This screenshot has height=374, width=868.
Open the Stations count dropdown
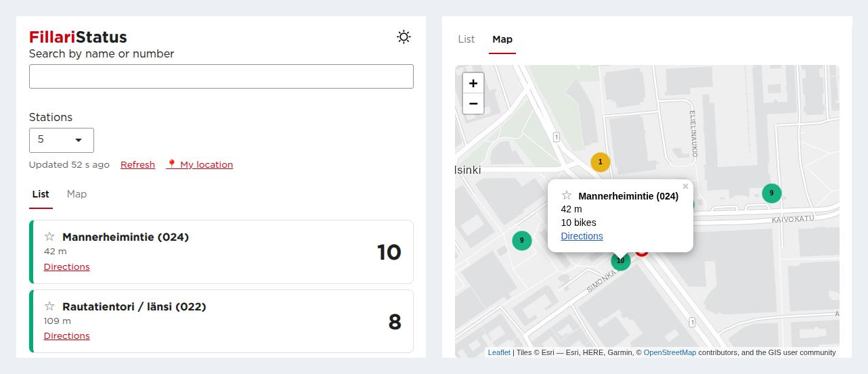(62, 140)
